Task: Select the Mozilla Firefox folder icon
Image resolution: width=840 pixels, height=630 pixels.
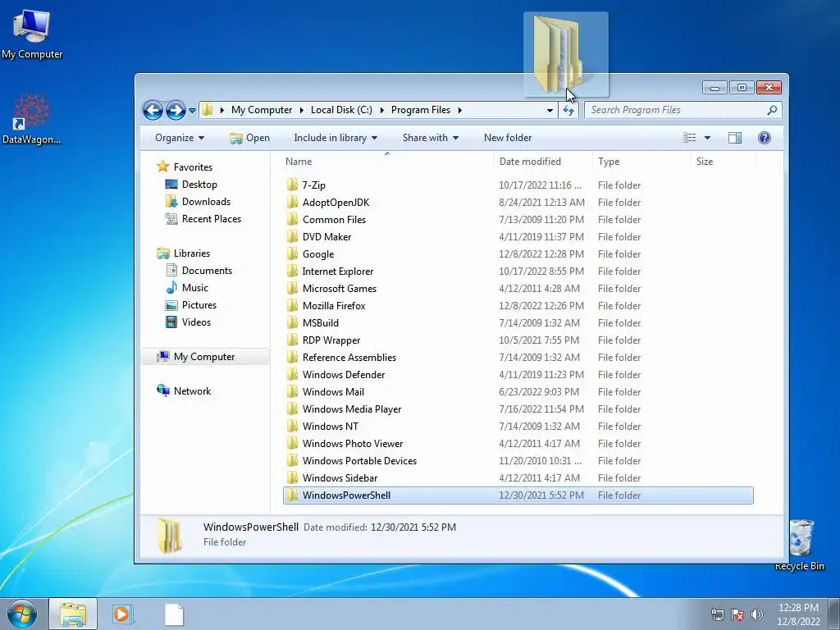Action: pyautogui.click(x=293, y=305)
